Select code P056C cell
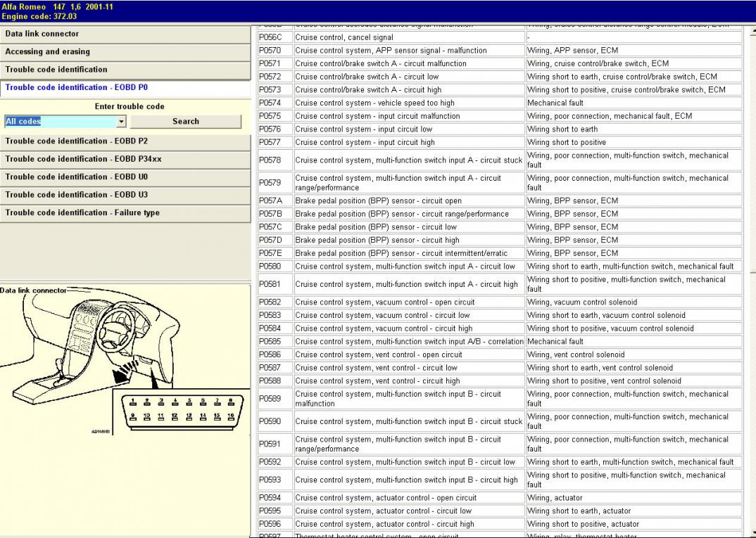Image resolution: width=756 pixels, height=538 pixels. tap(275, 37)
